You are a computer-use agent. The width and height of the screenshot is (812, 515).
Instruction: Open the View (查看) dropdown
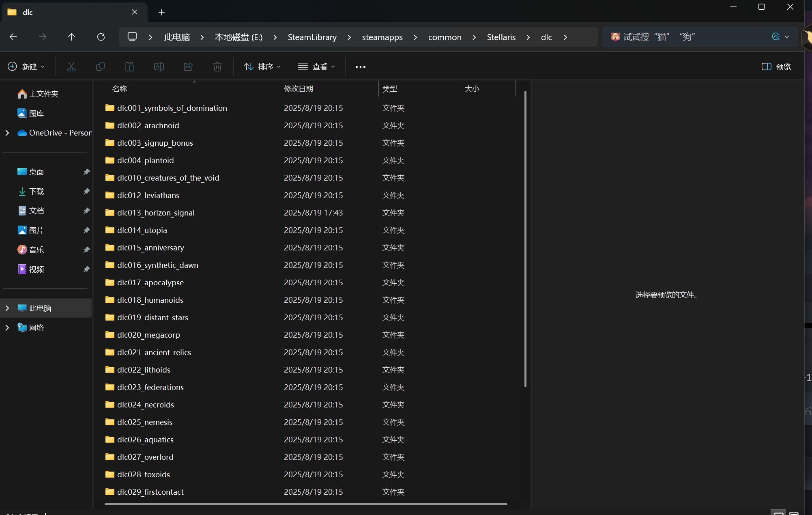[316, 67]
